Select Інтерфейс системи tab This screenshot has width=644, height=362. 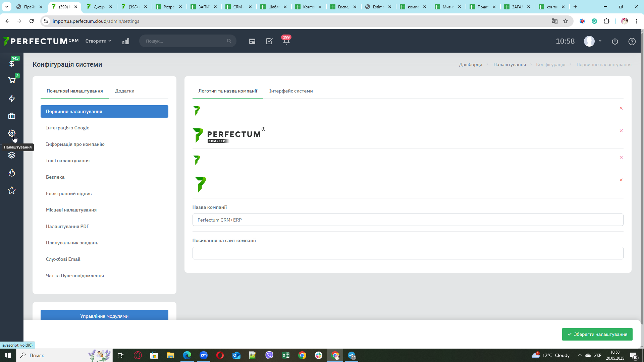click(291, 91)
